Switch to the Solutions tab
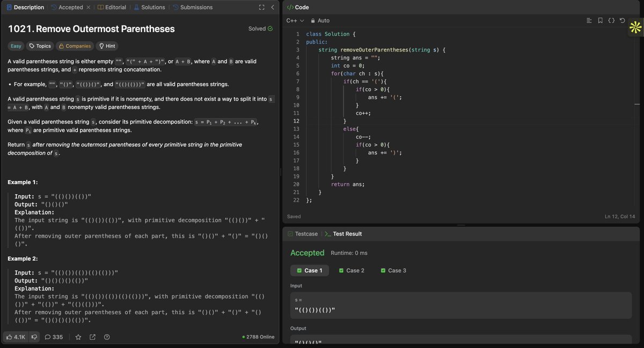The height and width of the screenshot is (348, 644). click(149, 8)
